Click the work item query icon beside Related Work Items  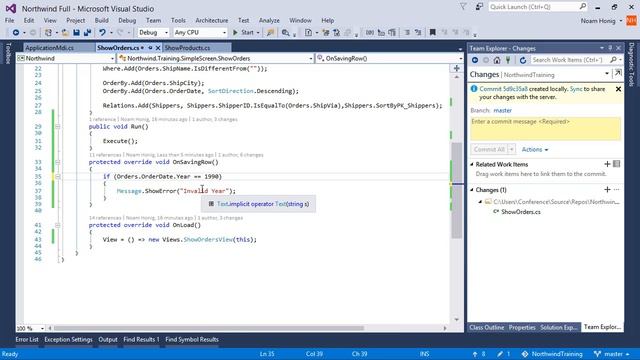616,164
